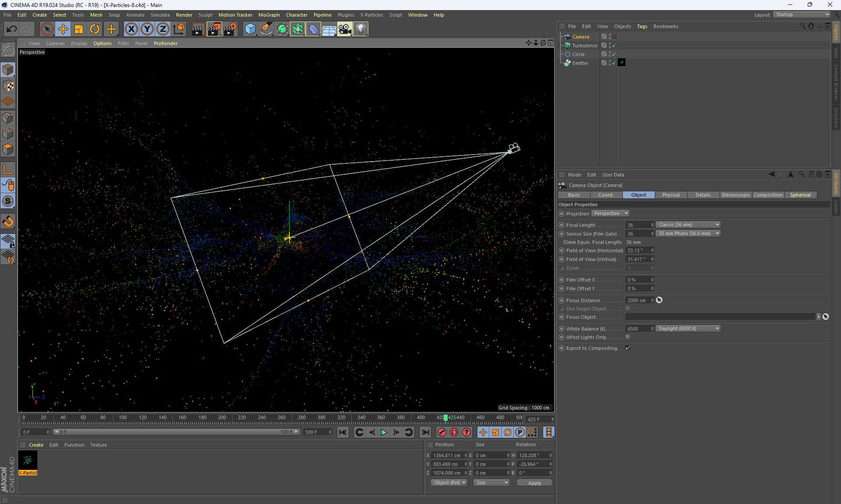Viewport: 841px width, 504px height.
Task: Select the X-Particles material thumbnail
Action: pyautogui.click(x=28, y=461)
